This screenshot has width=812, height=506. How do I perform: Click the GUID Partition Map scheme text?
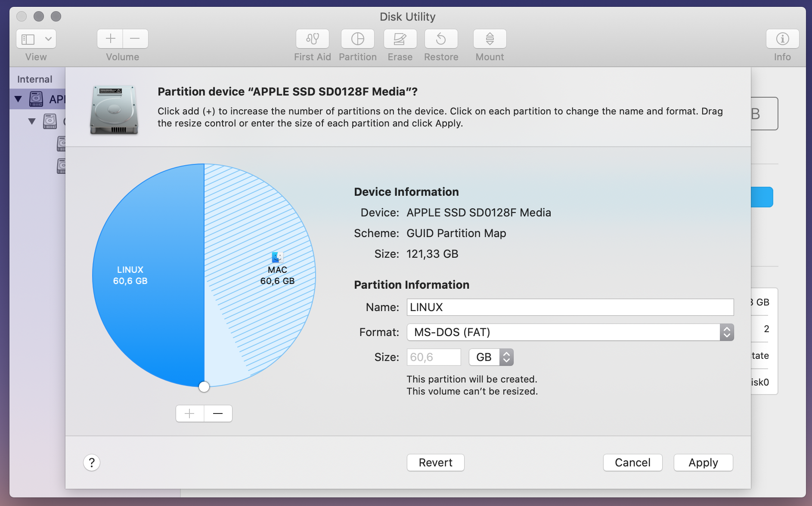(x=456, y=233)
